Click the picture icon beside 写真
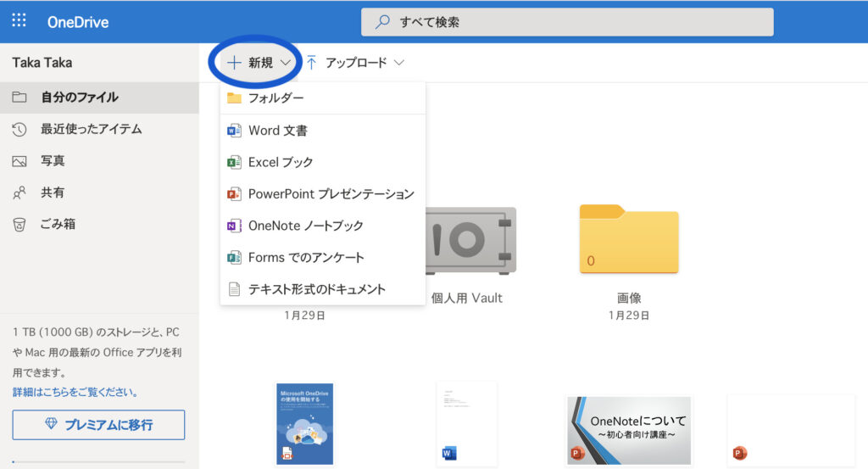The height and width of the screenshot is (469, 868). 19,161
